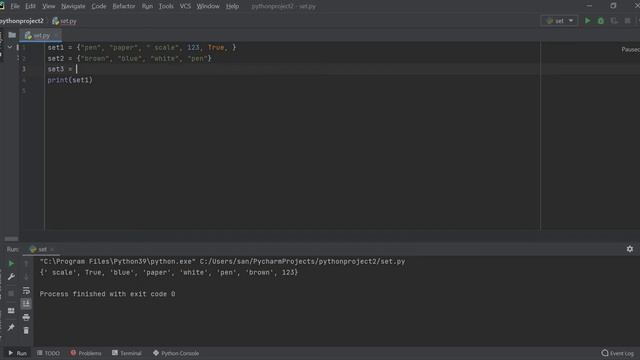Image resolution: width=640 pixels, height=360 pixels.
Task: Pin the Run tab with pin icon
Action: coord(11,327)
